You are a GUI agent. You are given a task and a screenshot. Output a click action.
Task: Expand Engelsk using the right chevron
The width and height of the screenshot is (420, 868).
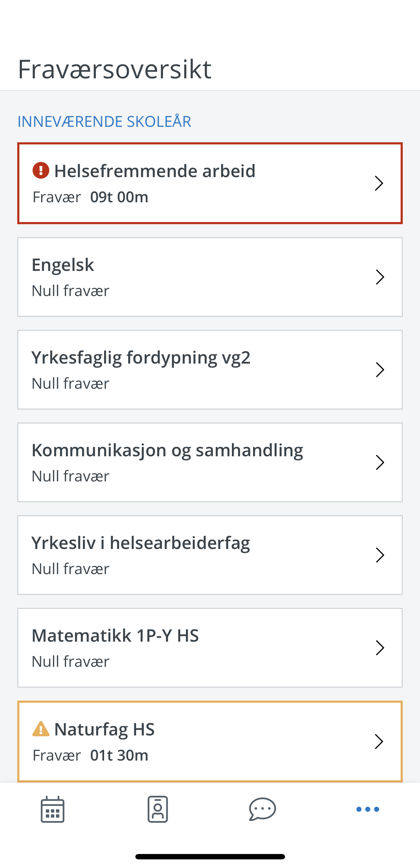[380, 277]
